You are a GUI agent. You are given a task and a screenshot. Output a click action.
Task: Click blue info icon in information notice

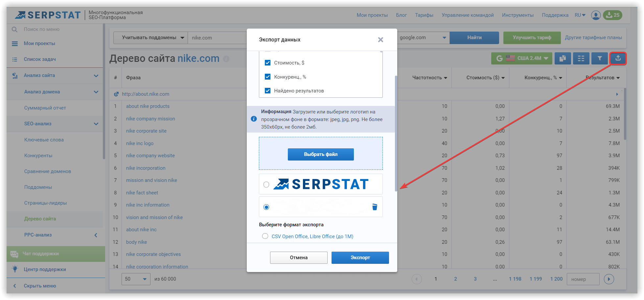tap(254, 119)
